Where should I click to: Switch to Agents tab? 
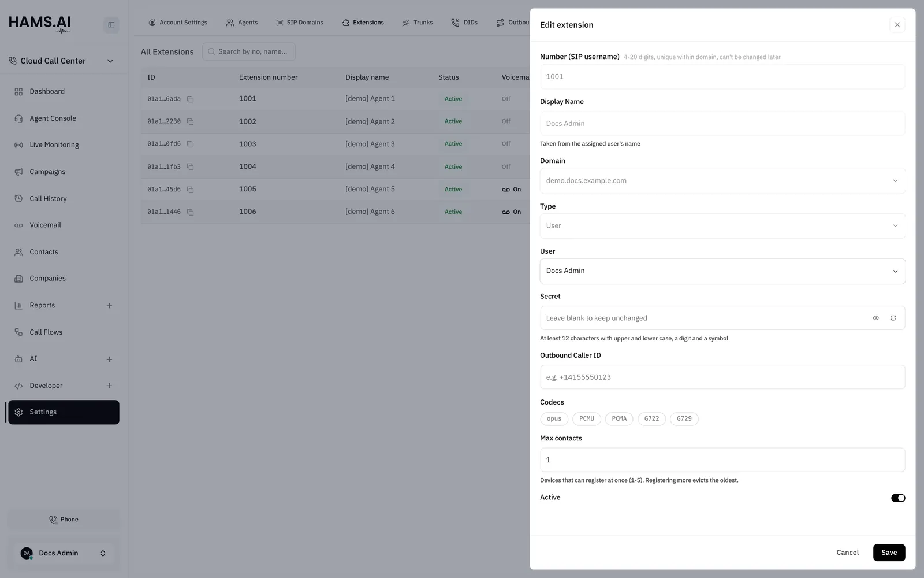(x=242, y=23)
